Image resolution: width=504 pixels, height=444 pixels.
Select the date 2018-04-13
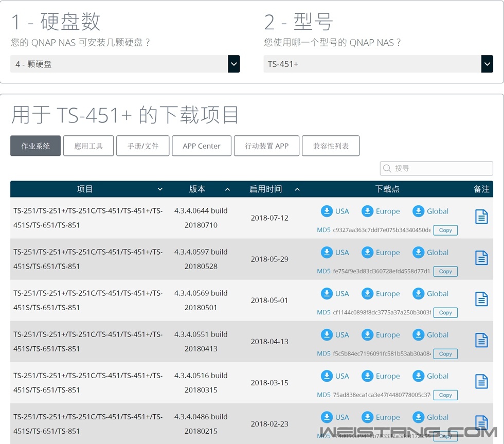(x=269, y=342)
